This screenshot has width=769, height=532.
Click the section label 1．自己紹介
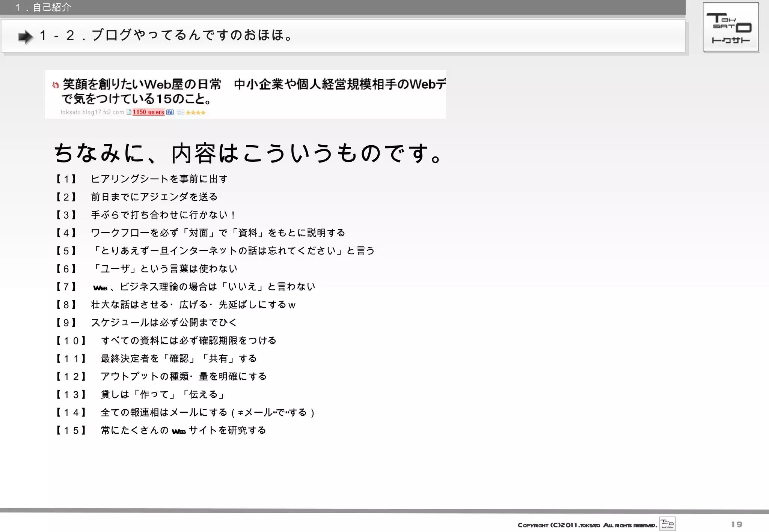tap(42, 7)
